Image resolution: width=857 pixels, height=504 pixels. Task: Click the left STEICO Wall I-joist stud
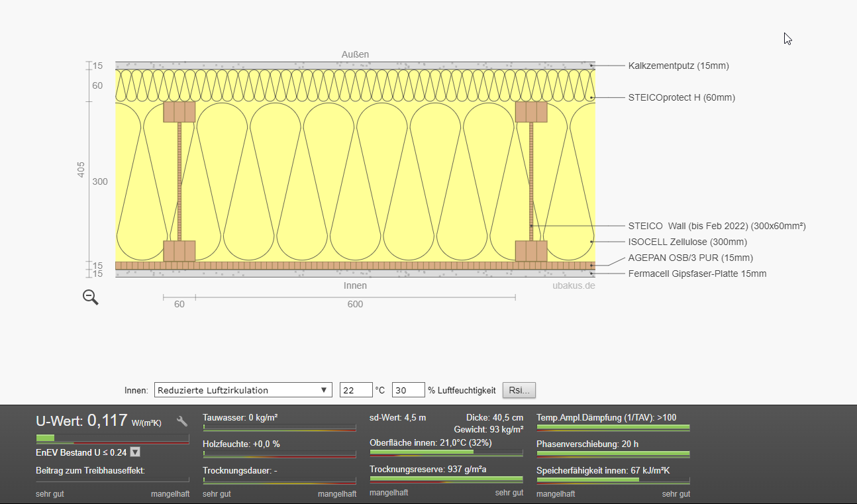[x=179, y=181]
